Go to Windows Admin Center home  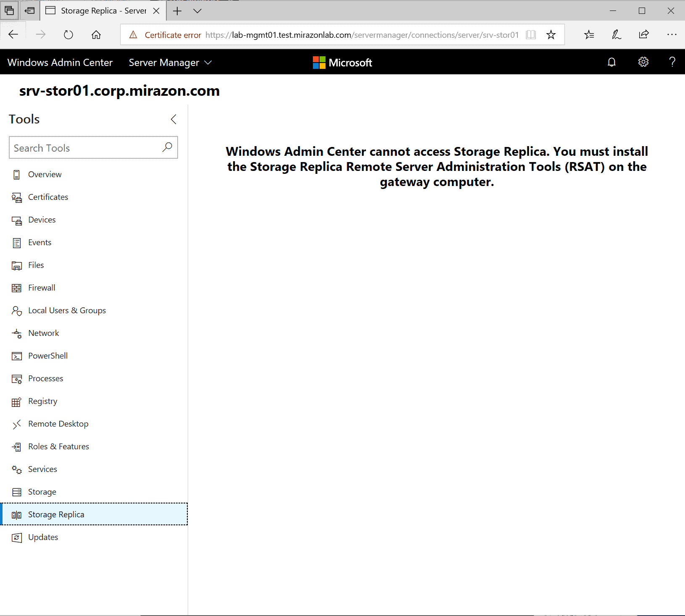click(x=60, y=63)
